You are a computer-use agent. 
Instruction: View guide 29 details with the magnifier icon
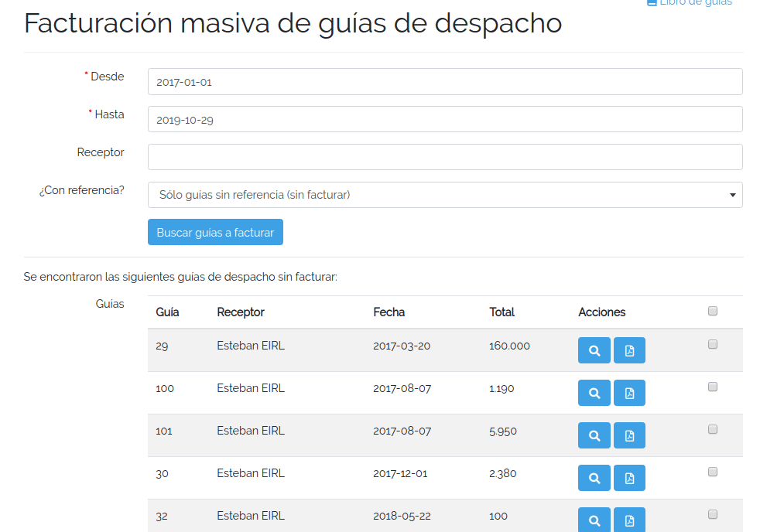[594, 350]
